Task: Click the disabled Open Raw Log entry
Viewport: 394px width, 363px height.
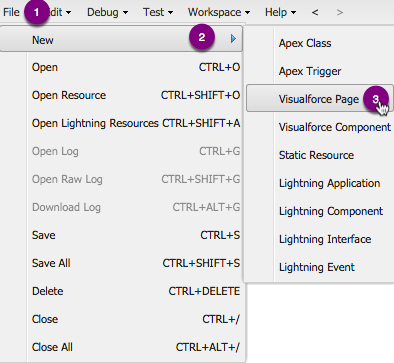Action: (x=136, y=179)
